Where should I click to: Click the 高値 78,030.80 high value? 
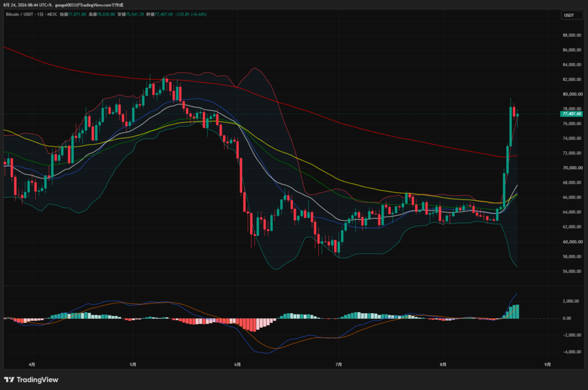(102, 14)
